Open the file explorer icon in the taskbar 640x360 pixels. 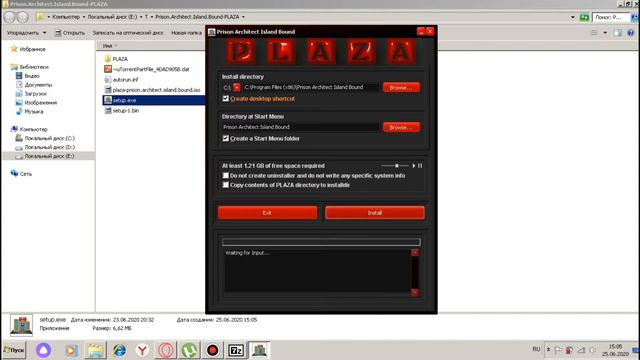[96, 350]
